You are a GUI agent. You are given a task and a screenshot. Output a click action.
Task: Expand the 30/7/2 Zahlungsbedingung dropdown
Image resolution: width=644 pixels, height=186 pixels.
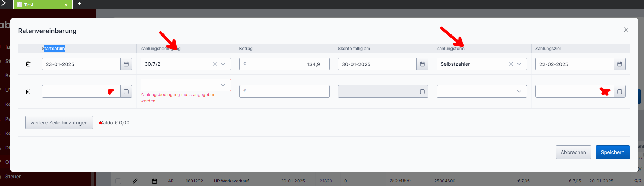(x=223, y=64)
